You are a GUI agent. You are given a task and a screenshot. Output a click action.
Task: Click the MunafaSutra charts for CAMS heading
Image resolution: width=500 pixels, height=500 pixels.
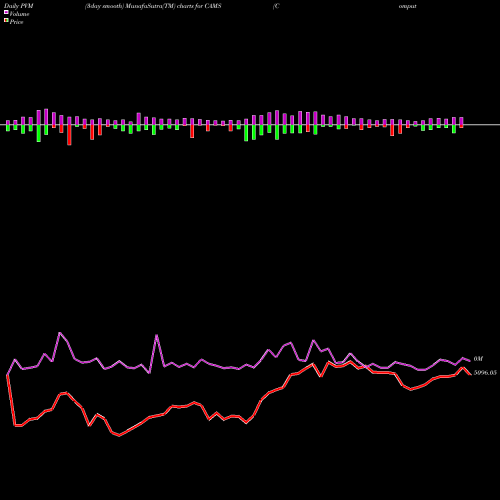153,6
